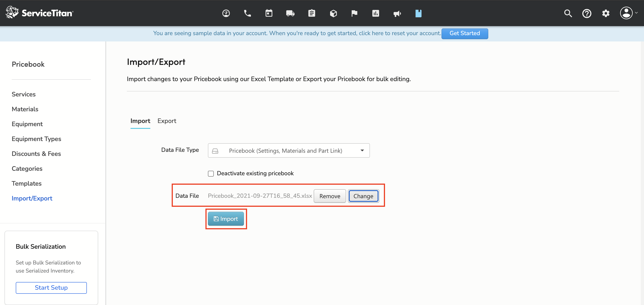Click the search magnifier icon
Image resolution: width=644 pixels, height=305 pixels.
568,13
